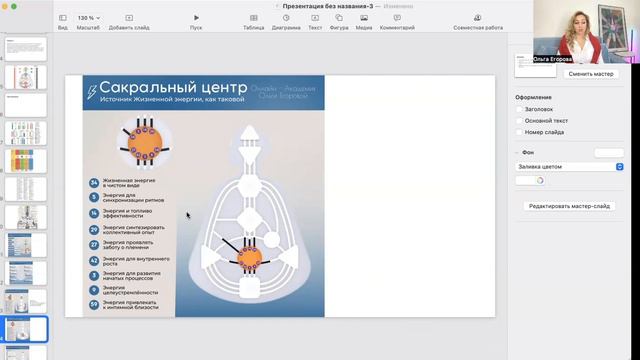Image resolution: width=640 pixels, height=360 pixels.
Task: Click gate 34 Жизненная энергия text
Action: pos(129,183)
